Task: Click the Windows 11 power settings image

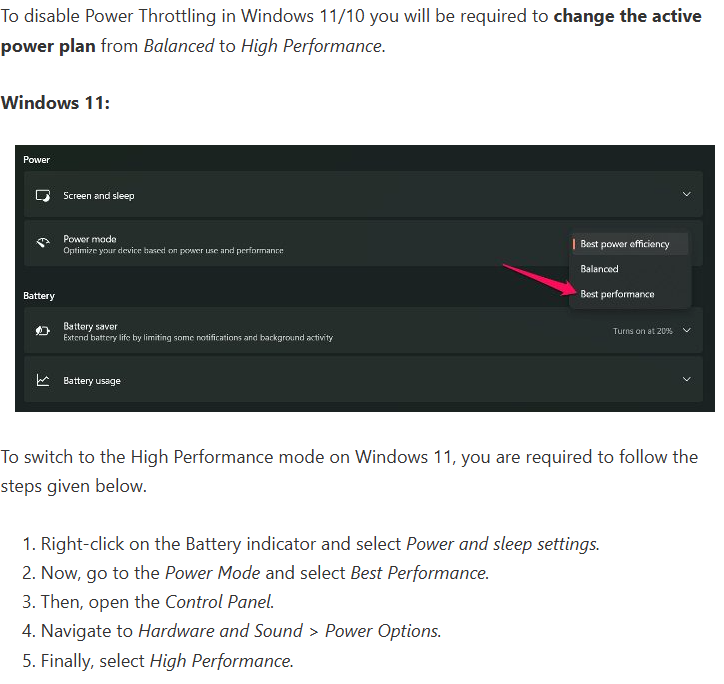Action: 365,278
